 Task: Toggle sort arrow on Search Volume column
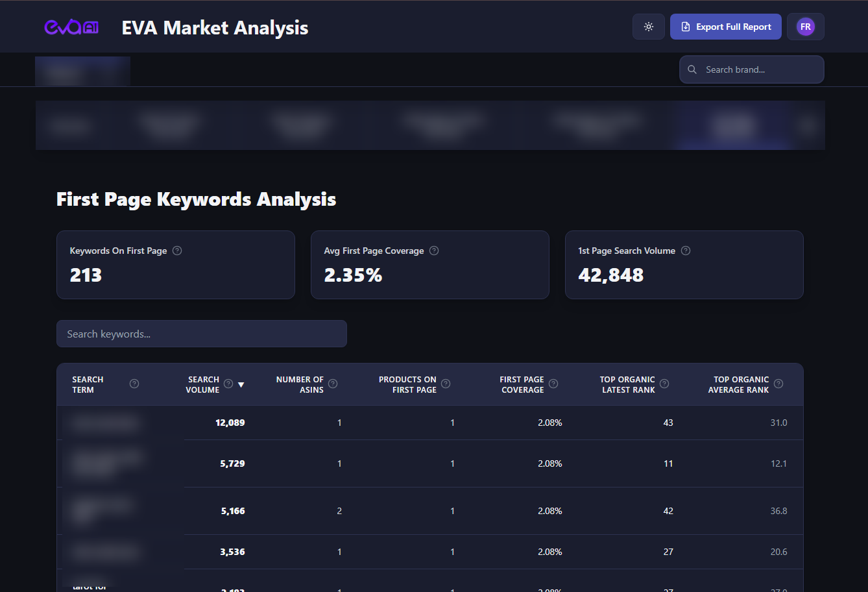coord(241,385)
